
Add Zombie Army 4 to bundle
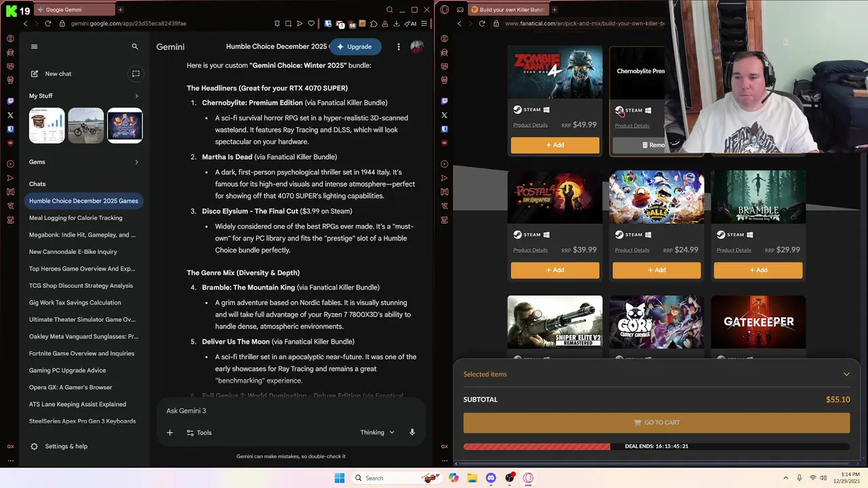555,145
